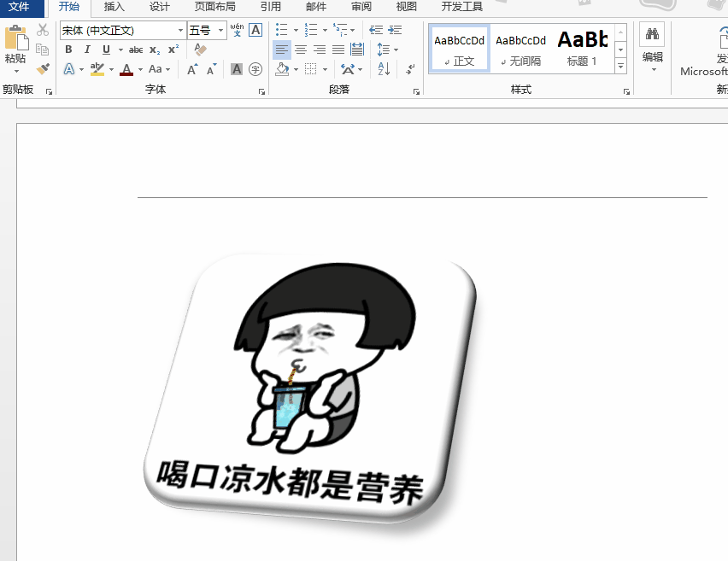Click the Cut scissors icon
The image size is (728, 561).
[43, 30]
